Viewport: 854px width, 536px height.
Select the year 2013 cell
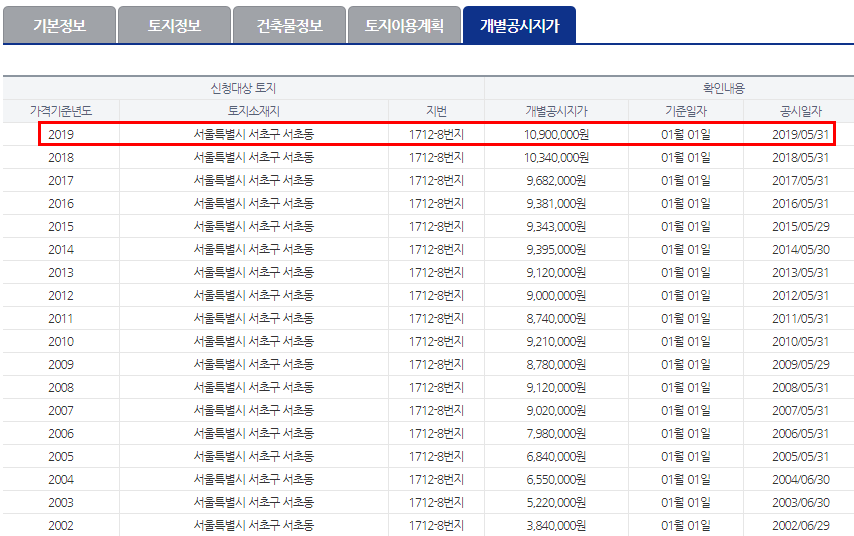[x=61, y=272]
